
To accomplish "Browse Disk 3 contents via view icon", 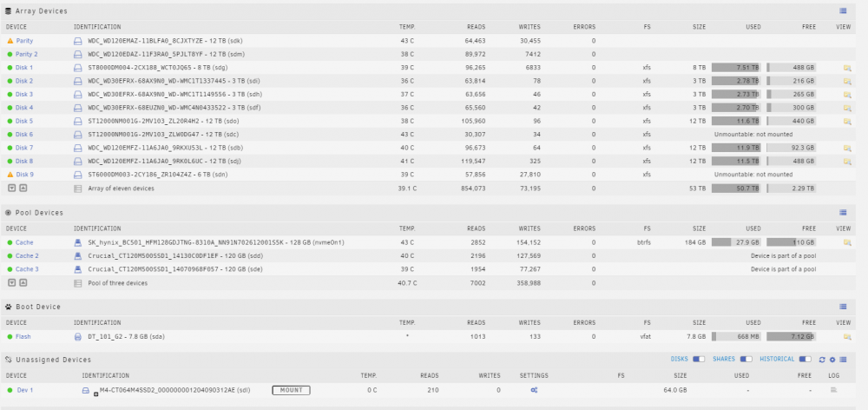I will pyautogui.click(x=846, y=94).
